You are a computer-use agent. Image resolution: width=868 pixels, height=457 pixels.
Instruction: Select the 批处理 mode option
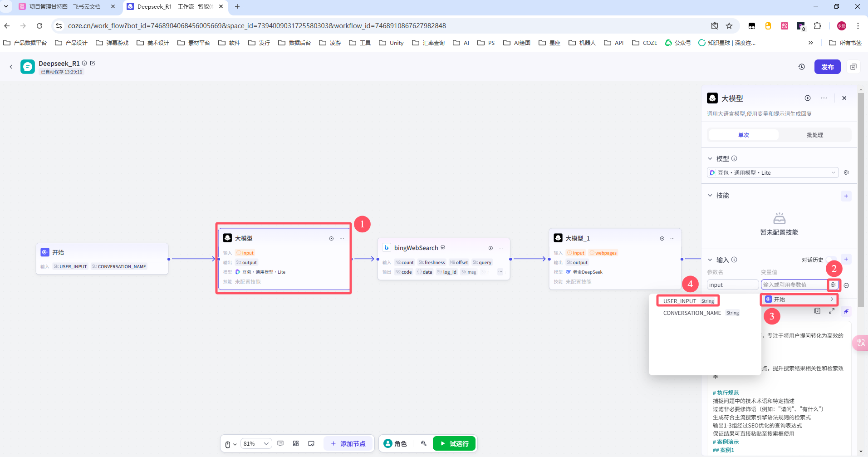(815, 135)
